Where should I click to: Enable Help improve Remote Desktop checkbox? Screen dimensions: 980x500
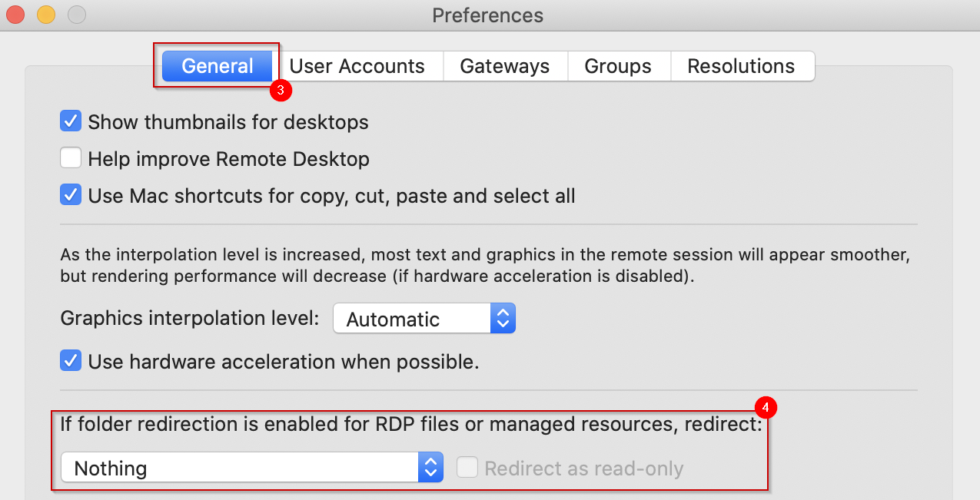(71, 158)
